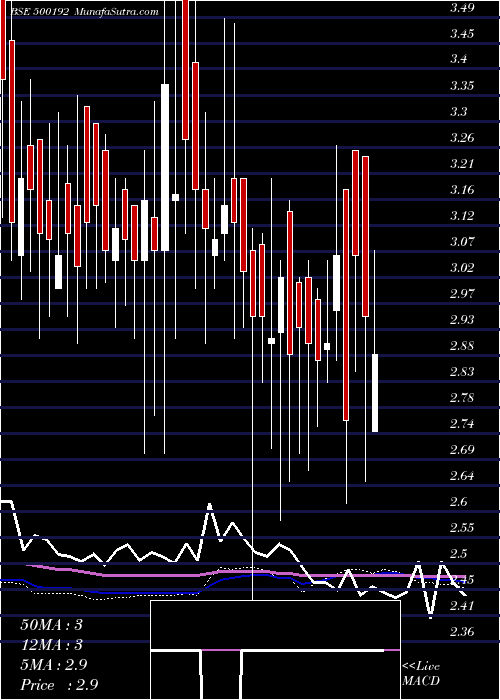Click the "12MA : 3" legend entry
This screenshot has width=500, height=700.
tap(51, 645)
